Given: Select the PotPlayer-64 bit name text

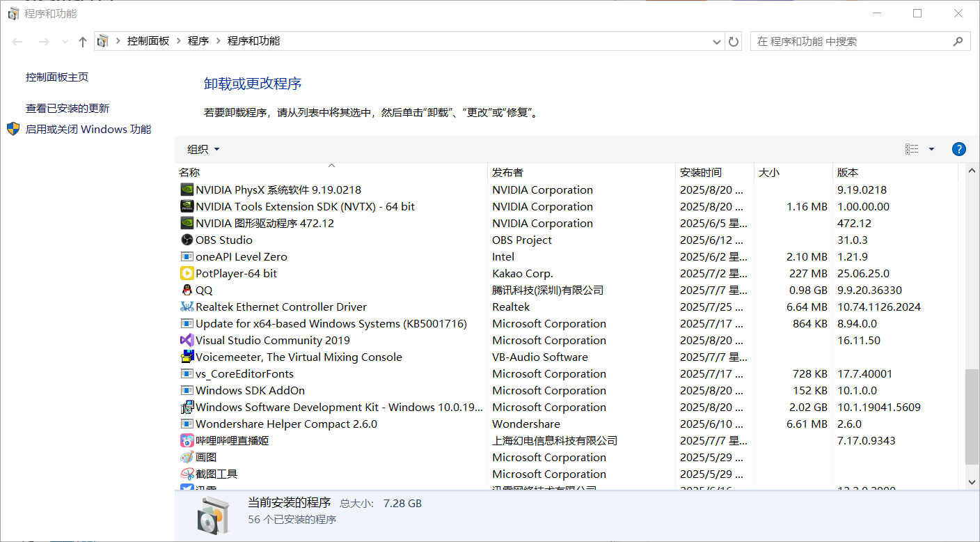Looking at the screenshot, I should point(236,273).
